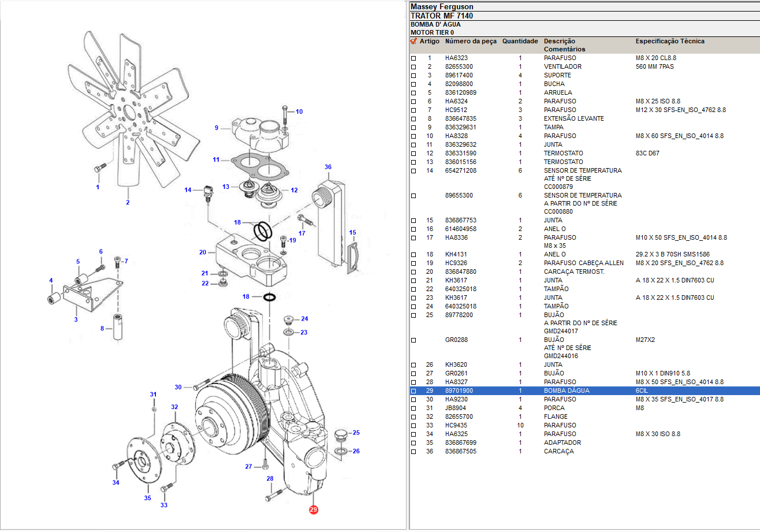Screen dimensions: 760x532
Task: Click part number 89701900 in highlighted row
Action: pyautogui.click(x=459, y=391)
